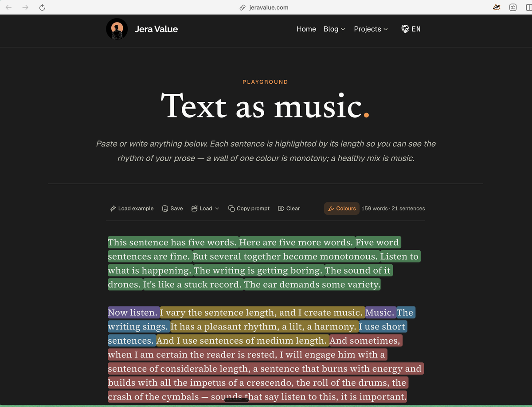Viewport: 532px width, 407px height.
Task: Click the italic description starting "Paste or write anything"
Action: 266,151
